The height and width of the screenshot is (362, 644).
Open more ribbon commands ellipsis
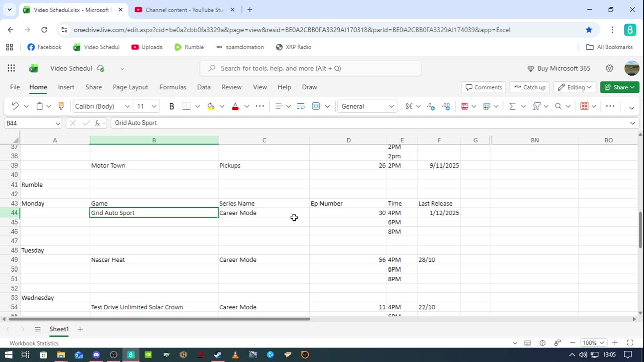610,106
